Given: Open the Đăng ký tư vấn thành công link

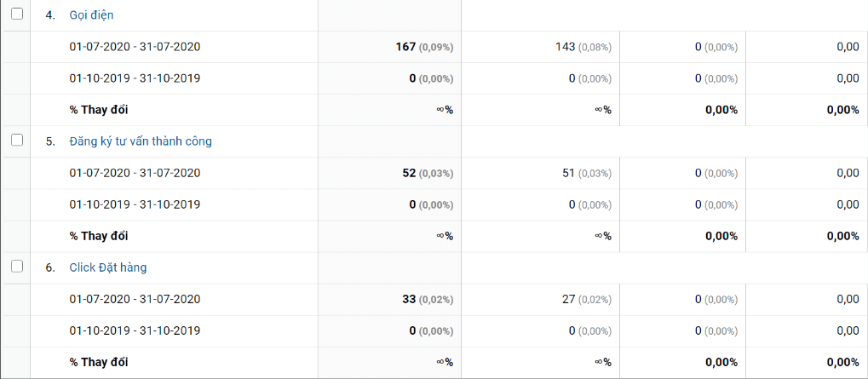Looking at the screenshot, I should (141, 141).
